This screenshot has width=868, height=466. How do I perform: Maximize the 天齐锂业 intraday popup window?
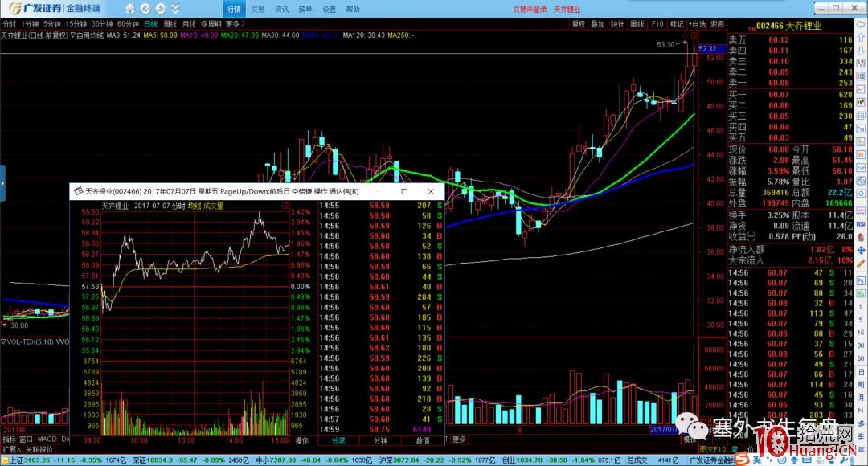(x=404, y=191)
